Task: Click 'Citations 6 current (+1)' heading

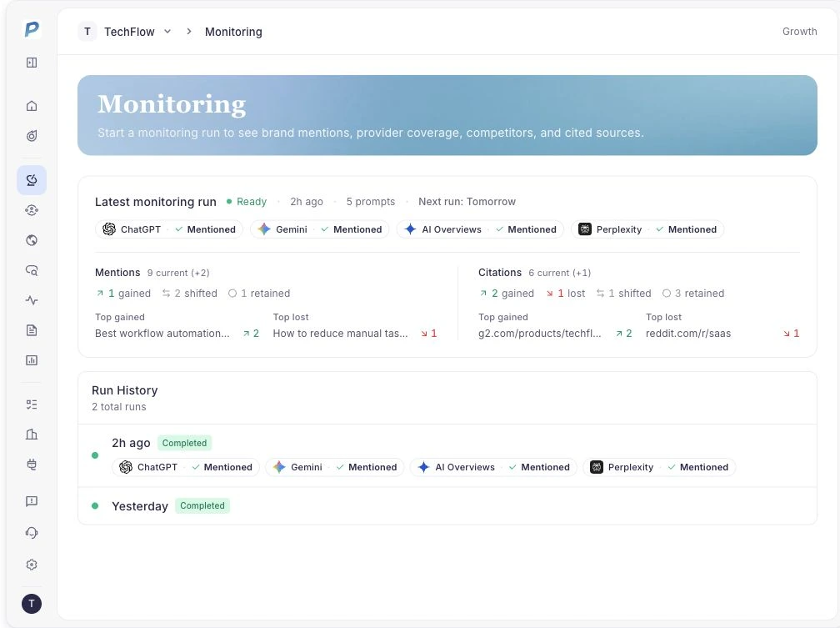Action: coord(535,273)
